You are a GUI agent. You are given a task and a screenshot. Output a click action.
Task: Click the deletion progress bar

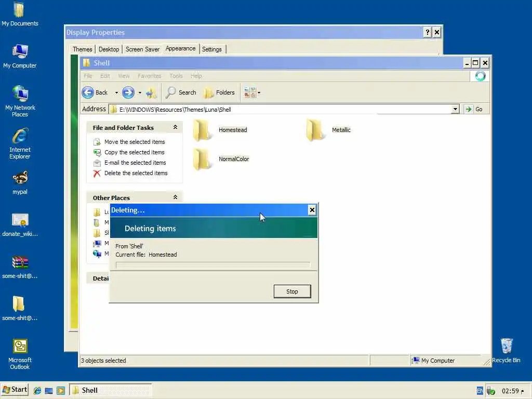[212, 264]
